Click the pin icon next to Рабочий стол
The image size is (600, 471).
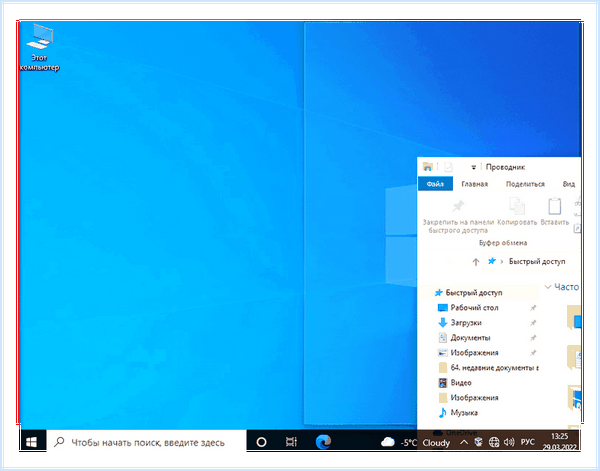coord(533,308)
